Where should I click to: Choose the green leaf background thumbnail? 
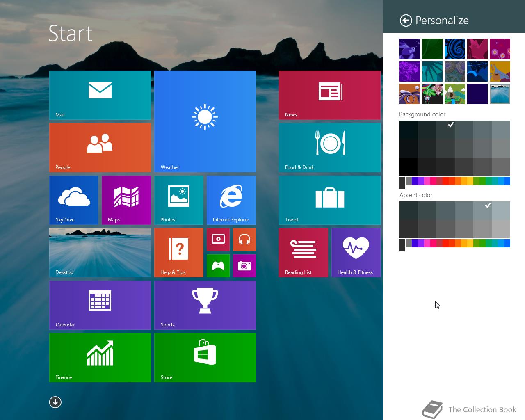click(x=432, y=49)
